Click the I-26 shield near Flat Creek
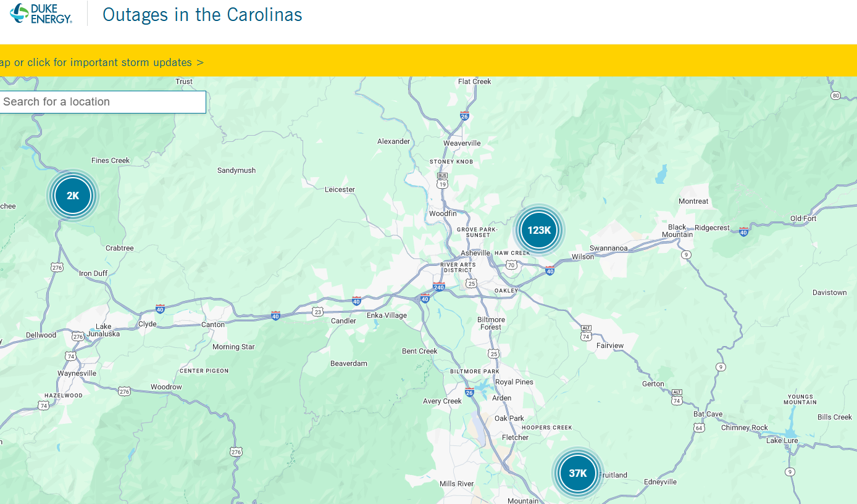Image resolution: width=857 pixels, height=504 pixels. tap(464, 115)
